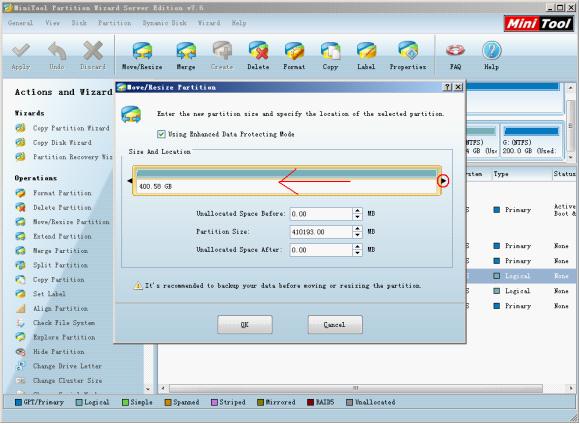
Task: Click the sidebar scroll-down arrow
Action: [148, 389]
